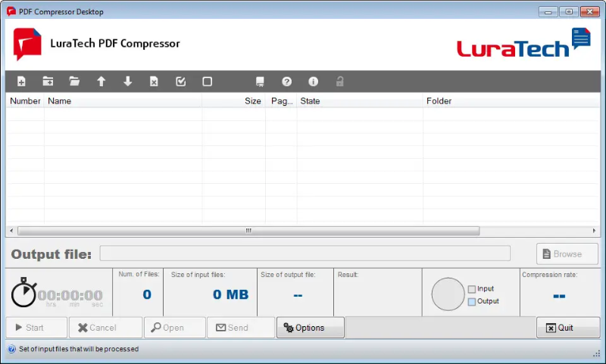Click the certificate icon in the toolbar
This screenshot has width=606, height=364.
(x=260, y=82)
